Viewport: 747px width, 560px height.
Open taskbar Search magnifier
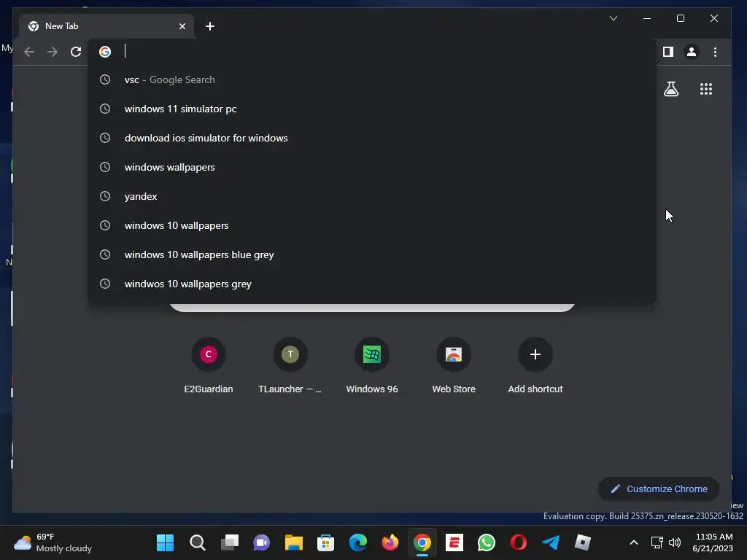(x=197, y=542)
